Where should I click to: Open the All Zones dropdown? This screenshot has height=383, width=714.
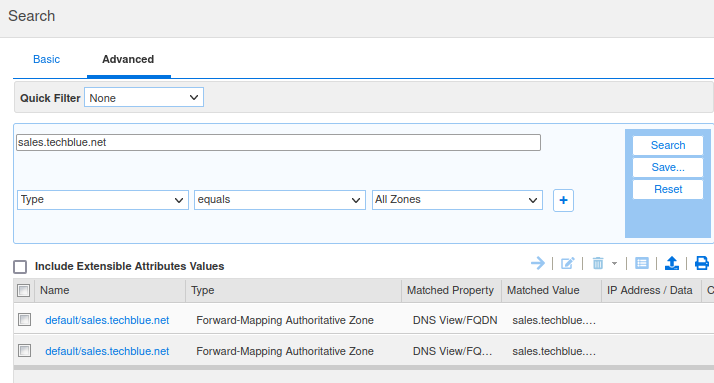[457, 200]
